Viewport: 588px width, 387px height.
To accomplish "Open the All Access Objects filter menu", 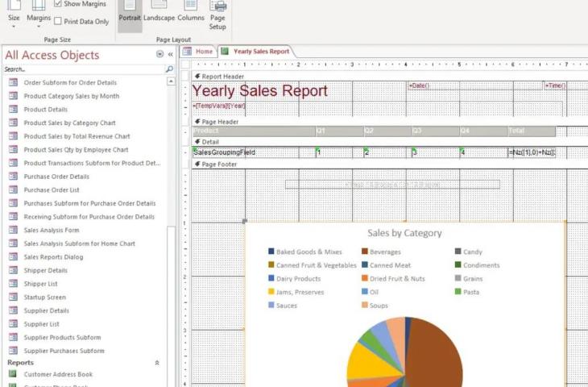I will 159,54.
